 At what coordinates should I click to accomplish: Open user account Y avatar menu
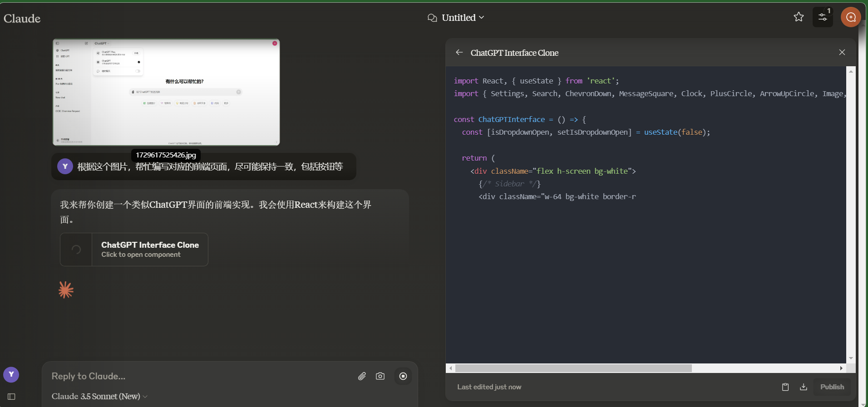click(11, 374)
